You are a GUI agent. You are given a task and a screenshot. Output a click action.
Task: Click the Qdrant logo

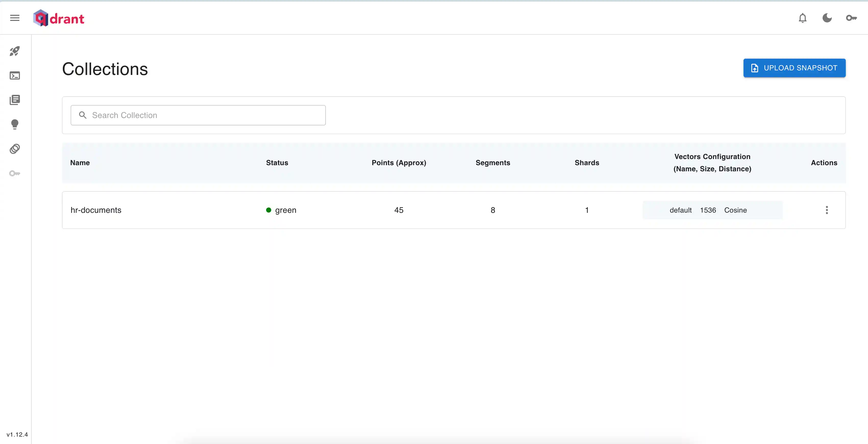[59, 18]
